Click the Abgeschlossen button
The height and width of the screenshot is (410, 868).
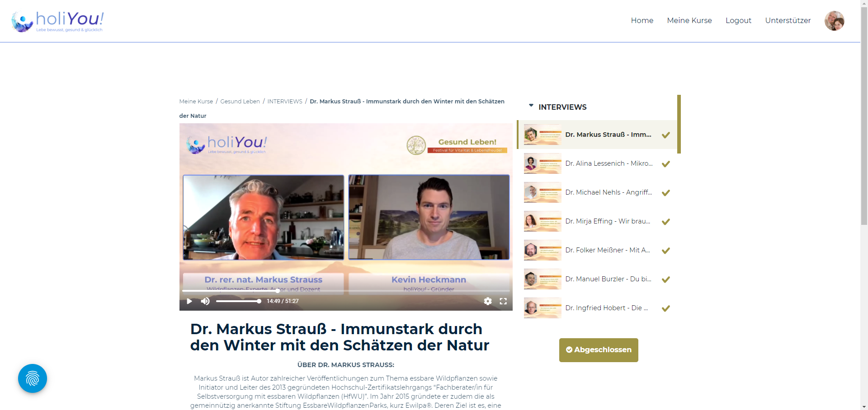[x=599, y=350]
